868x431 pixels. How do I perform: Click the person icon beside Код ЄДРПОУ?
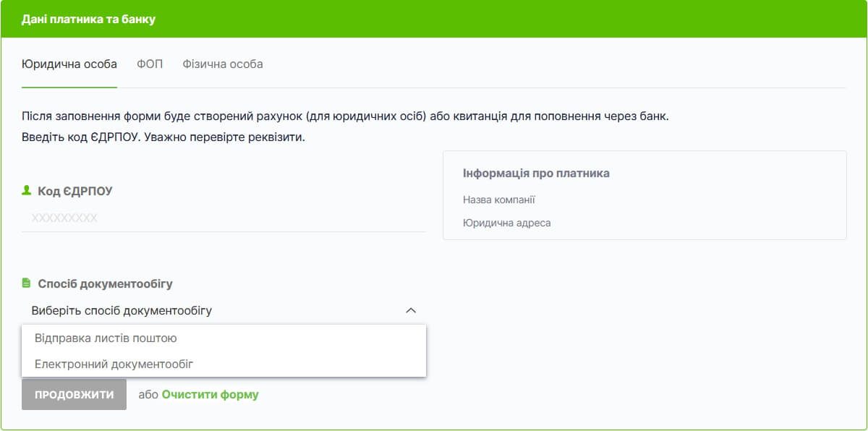(27, 190)
